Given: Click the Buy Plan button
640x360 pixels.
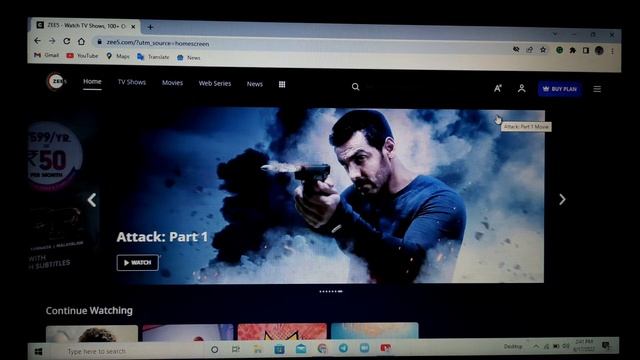Looking at the screenshot, I should click(560, 89).
